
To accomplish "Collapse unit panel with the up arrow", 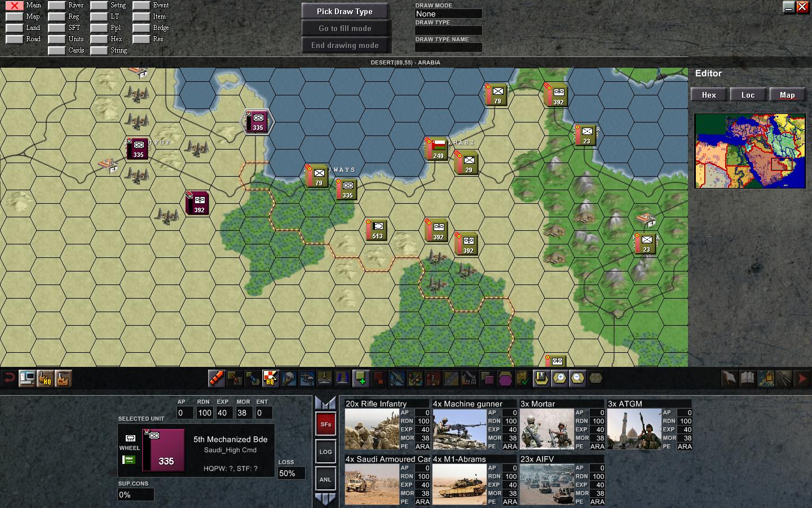I will 325,402.
